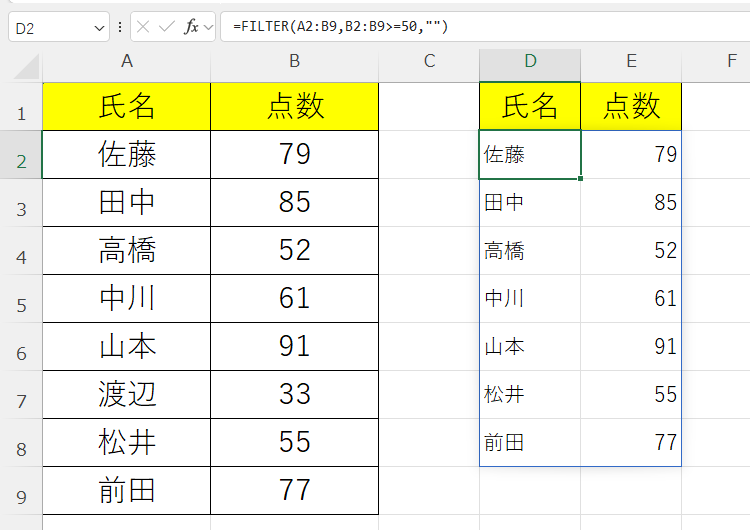This screenshot has width=750, height=530.
Task: Click the three-dot formula bar handle
Action: click(120, 27)
